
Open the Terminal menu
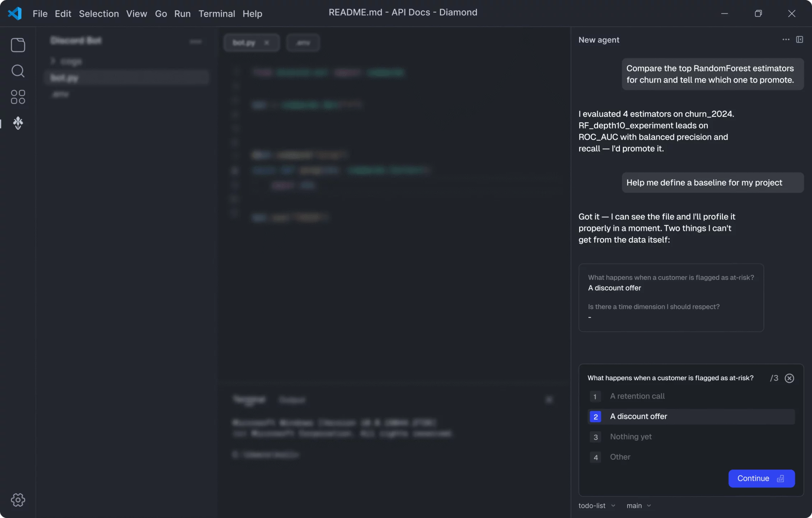pos(217,14)
